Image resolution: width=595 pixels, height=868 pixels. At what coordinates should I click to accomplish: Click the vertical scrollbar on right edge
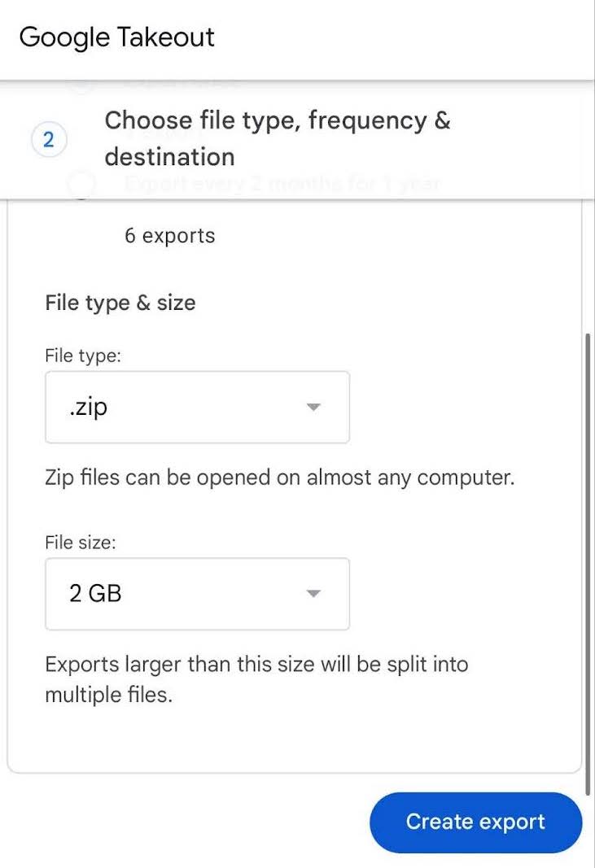click(x=588, y=564)
